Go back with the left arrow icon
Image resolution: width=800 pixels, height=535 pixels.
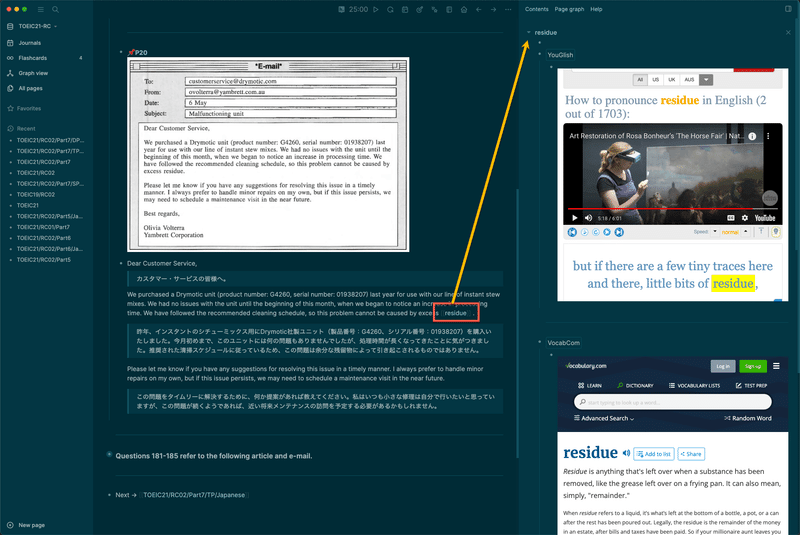(x=479, y=9)
